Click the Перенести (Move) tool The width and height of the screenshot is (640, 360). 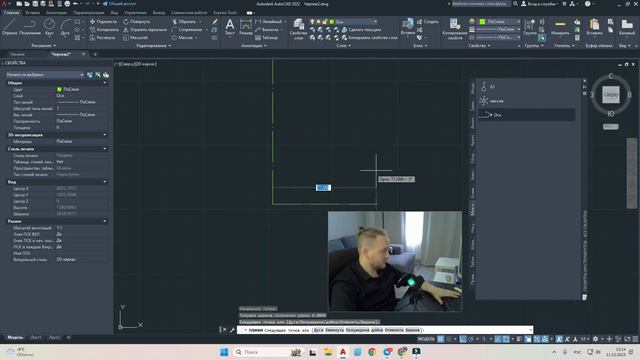point(103,22)
